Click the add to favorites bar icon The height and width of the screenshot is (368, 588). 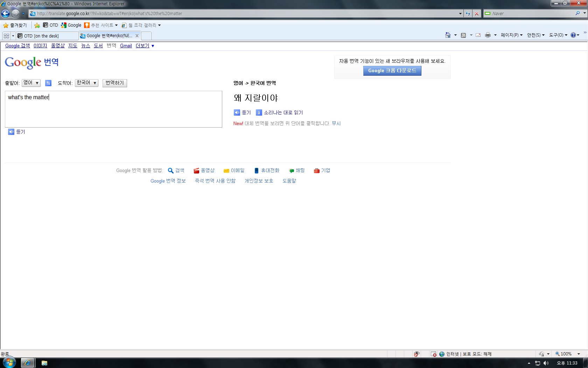[x=37, y=25]
